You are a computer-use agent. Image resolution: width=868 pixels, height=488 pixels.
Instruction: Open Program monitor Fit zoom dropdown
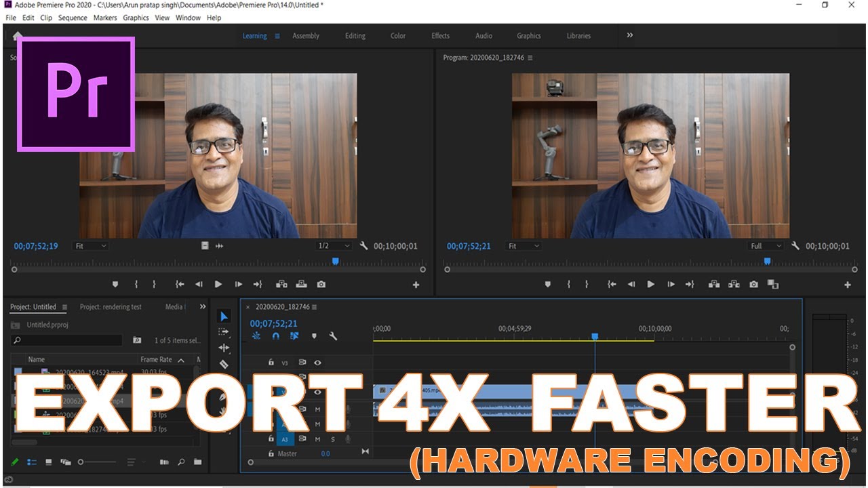(x=524, y=246)
